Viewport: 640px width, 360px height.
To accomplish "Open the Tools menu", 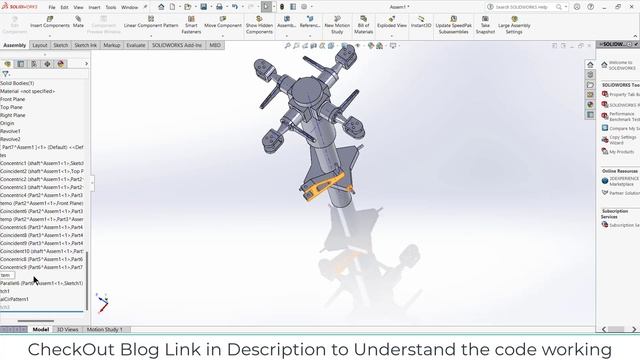I will [x=111, y=7].
